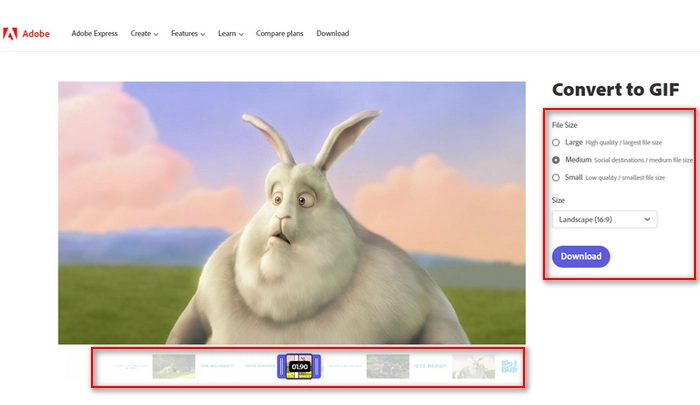Open the Adobe Express link

pos(95,33)
